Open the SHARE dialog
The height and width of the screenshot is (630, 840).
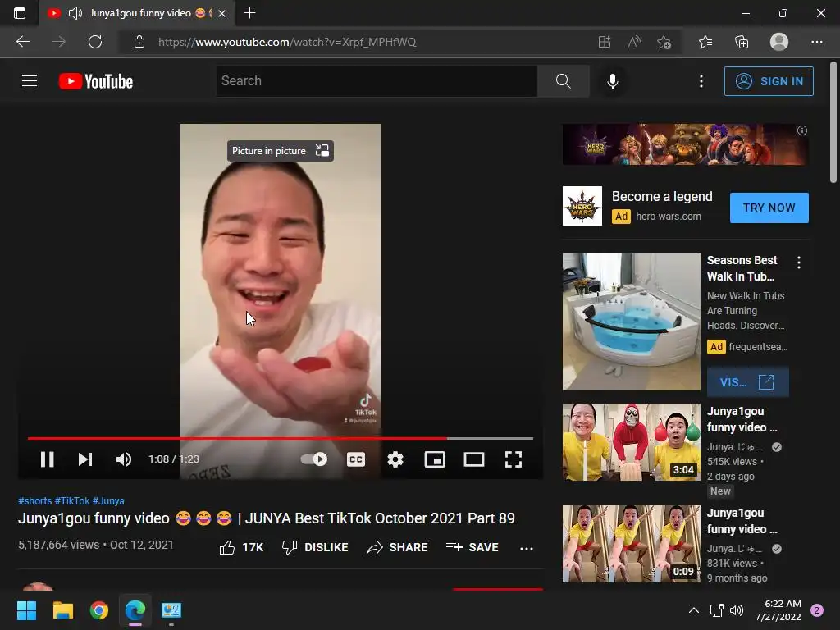coord(397,547)
